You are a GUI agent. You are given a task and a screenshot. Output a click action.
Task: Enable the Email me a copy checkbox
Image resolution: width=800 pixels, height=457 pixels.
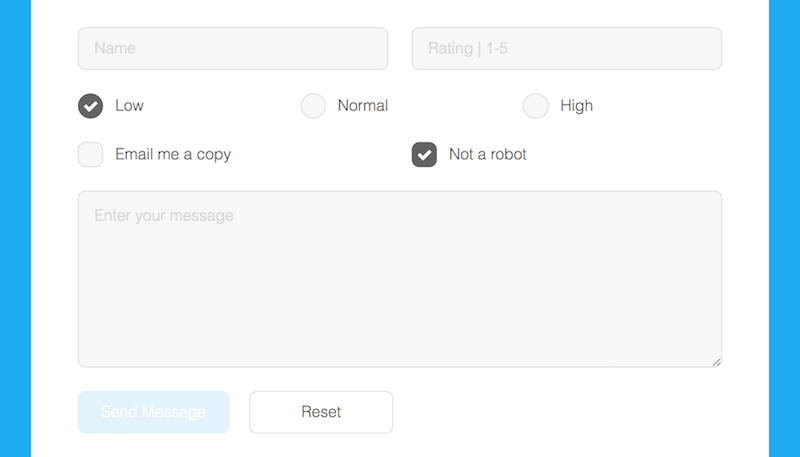[90, 155]
